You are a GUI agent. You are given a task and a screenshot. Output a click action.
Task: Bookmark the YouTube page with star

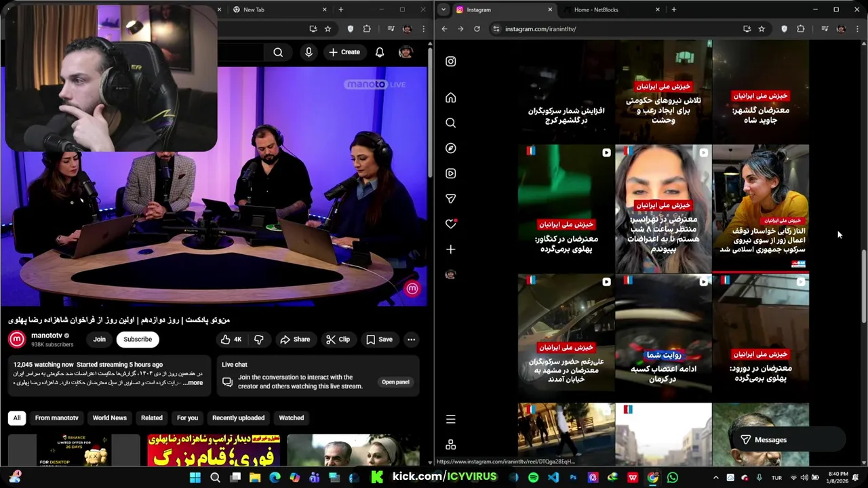pyautogui.click(x=328, y=29)
